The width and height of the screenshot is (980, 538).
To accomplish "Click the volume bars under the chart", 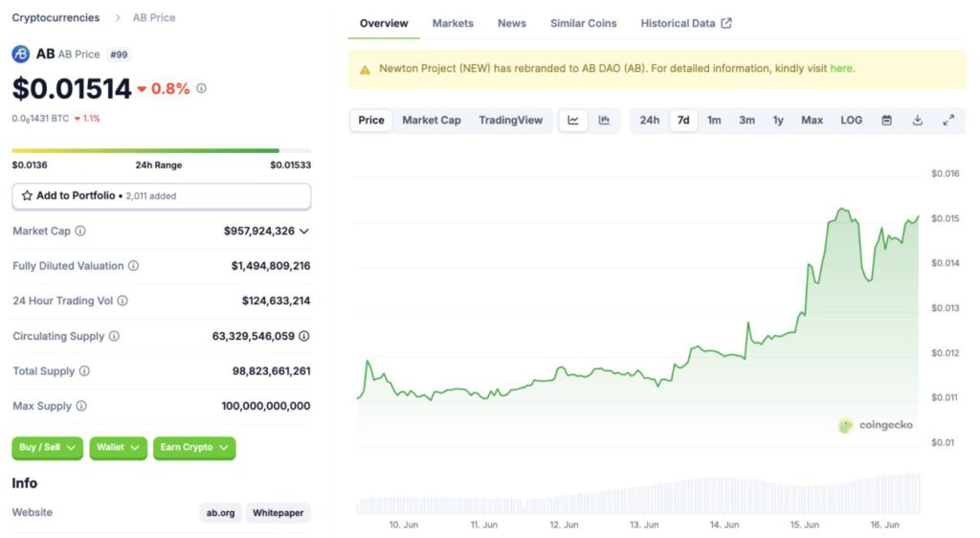I will click(x=638, y=496).
